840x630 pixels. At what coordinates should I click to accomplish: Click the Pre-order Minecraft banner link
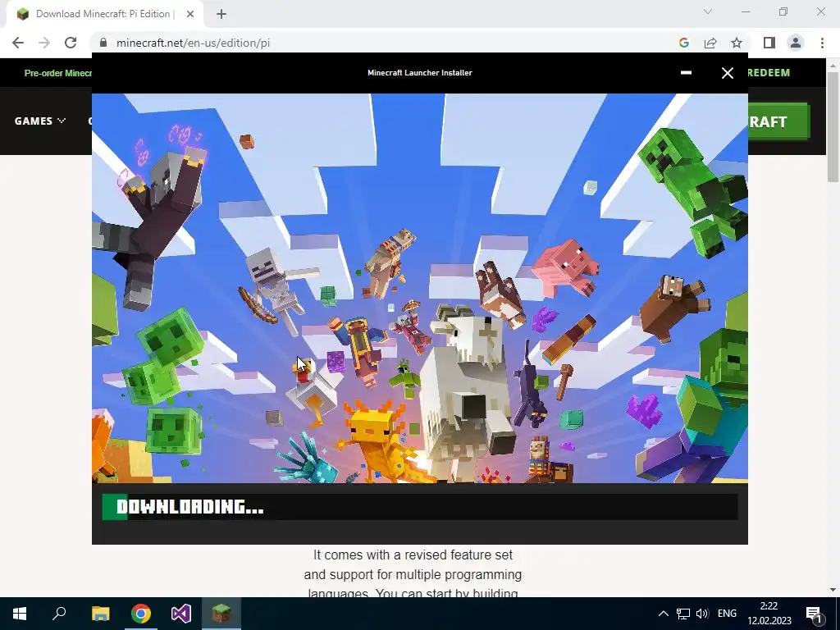pyautogui.click(x=58, y=73)
